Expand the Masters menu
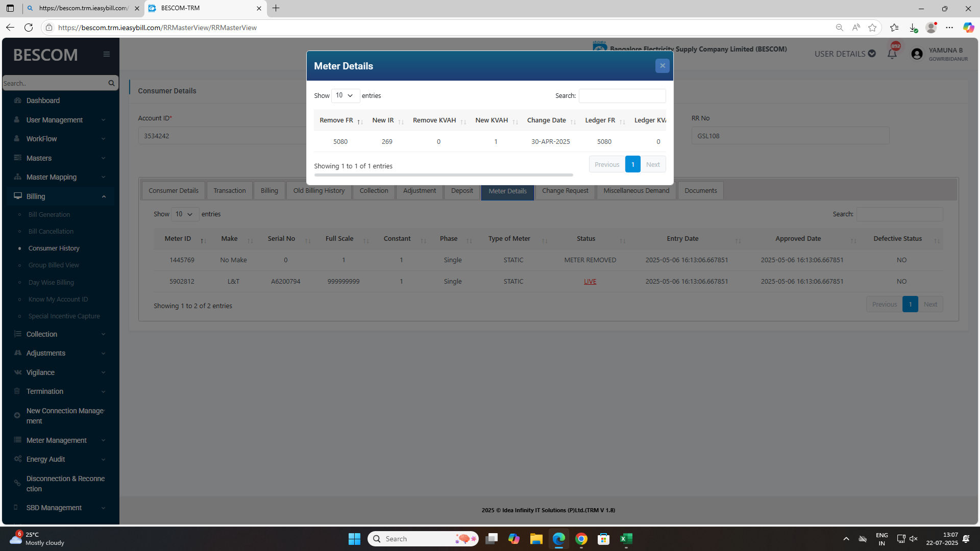The image size is (980, 551). click(x=60, y=158)
